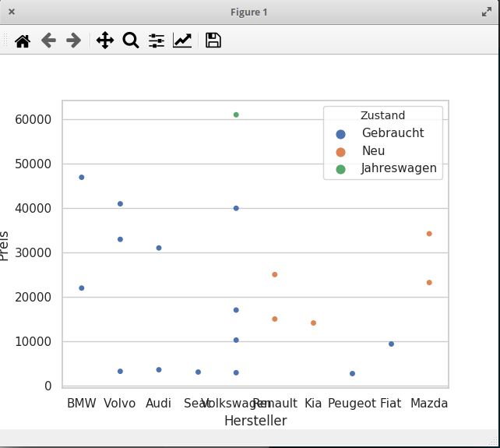Click the highest blue BMW data point

coord(82,178)
